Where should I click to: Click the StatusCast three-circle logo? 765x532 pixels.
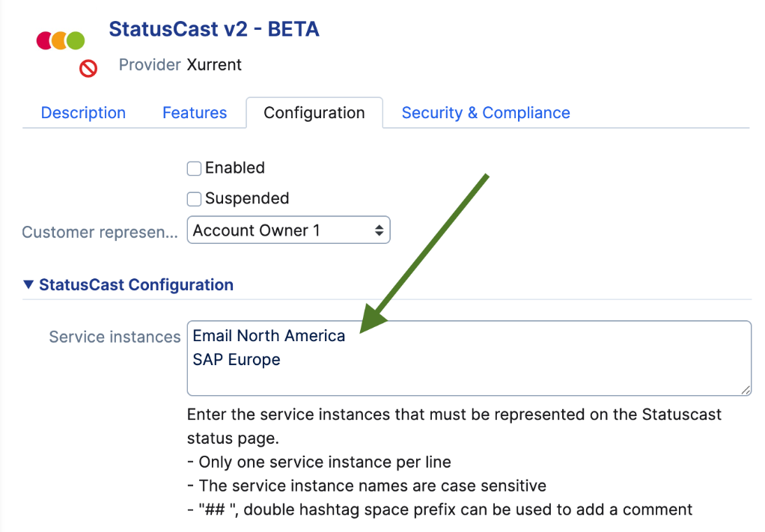[61, 40]
